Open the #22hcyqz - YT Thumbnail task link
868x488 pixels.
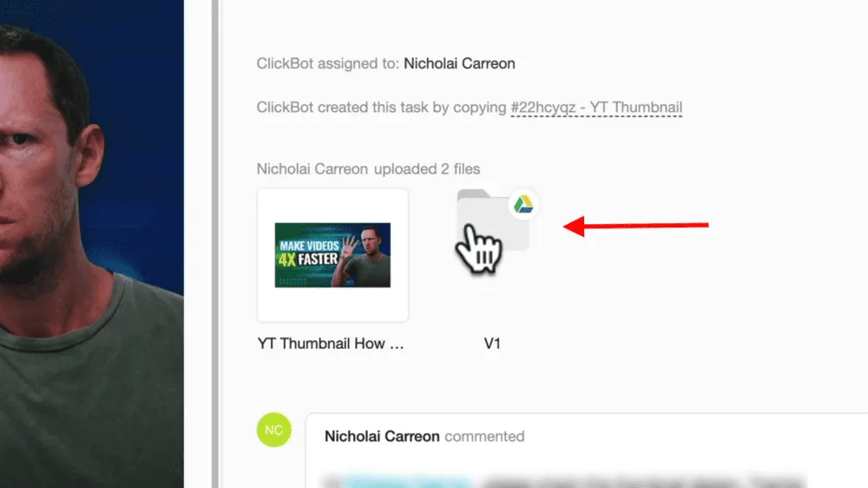(x=596, y=108)
